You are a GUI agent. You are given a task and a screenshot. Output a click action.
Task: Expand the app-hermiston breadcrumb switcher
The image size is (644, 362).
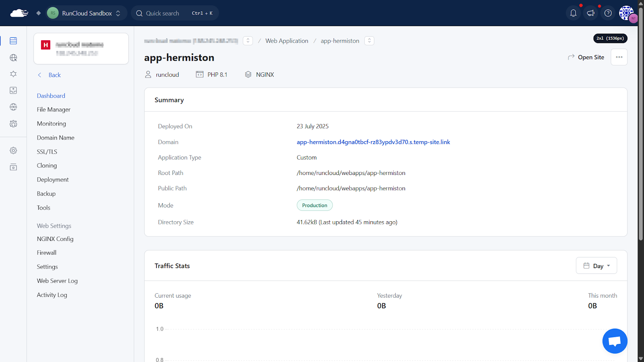tap(369, 41)
